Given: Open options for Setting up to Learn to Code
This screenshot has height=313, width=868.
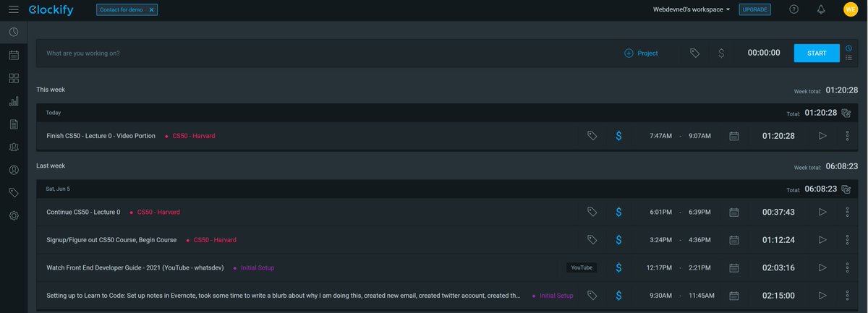Looking at the screenshot, I should pos(847,296).
